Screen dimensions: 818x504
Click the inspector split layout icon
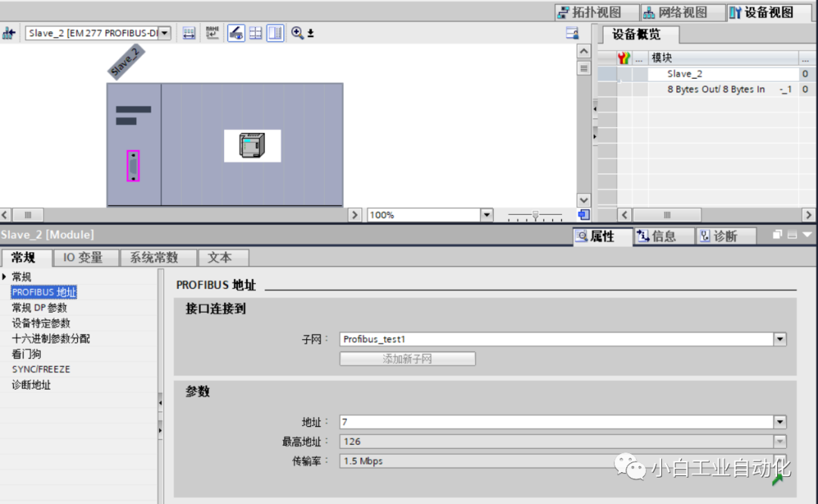coord(792,235)
